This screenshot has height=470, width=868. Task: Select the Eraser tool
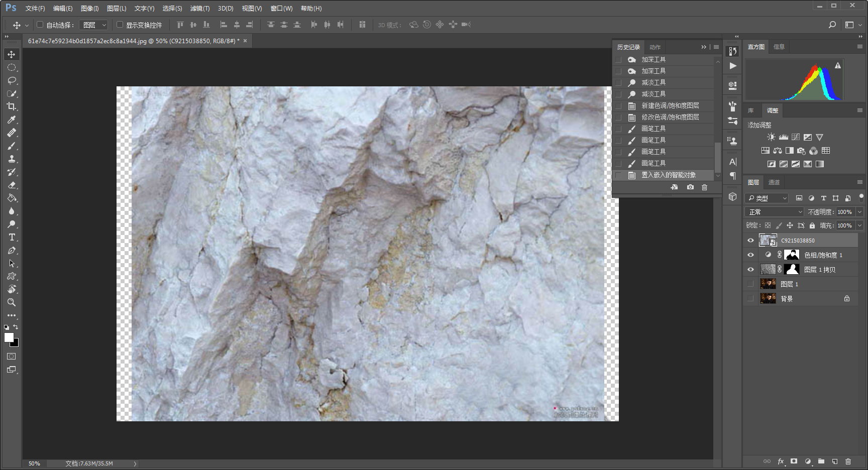(x=12, y=185)
